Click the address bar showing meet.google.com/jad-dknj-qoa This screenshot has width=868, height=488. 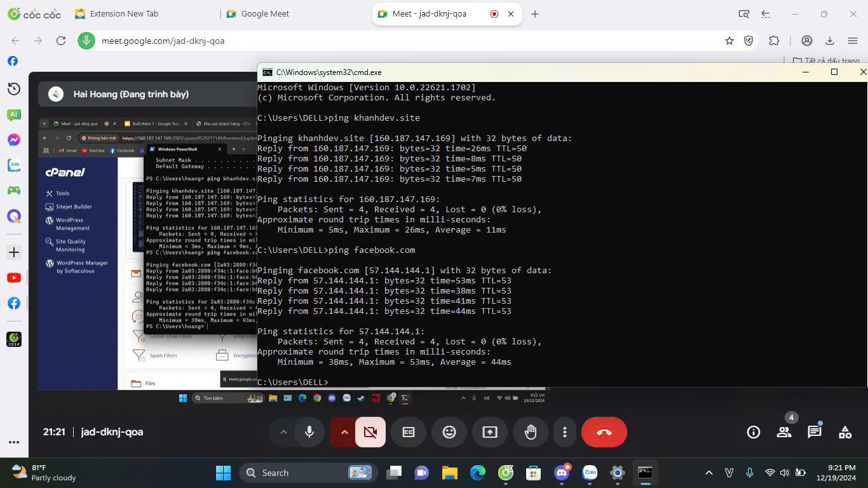407,41
